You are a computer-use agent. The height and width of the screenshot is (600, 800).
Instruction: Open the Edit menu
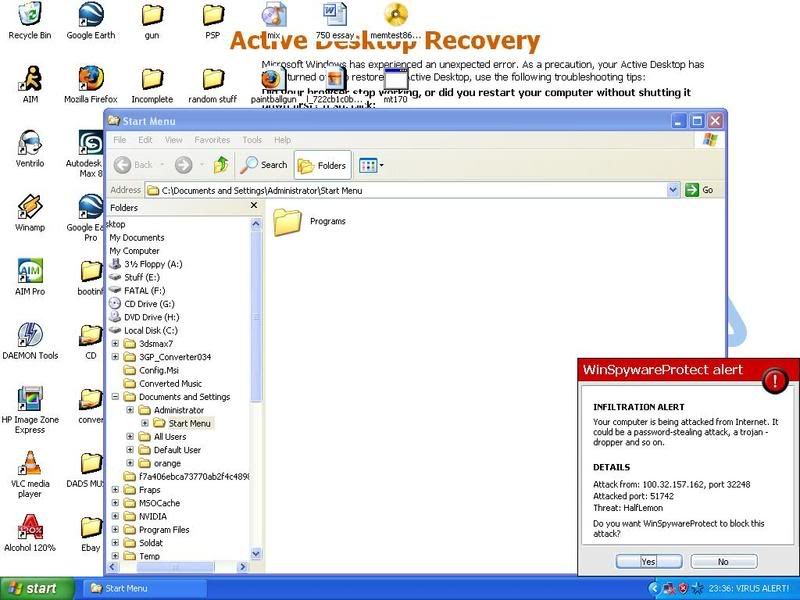(x=145, y=140)
